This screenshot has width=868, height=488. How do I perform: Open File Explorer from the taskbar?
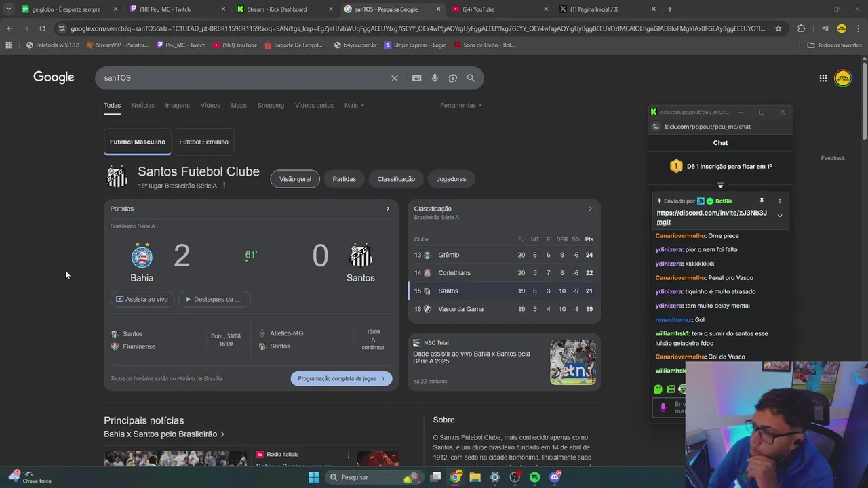click(x=475, y=477)
